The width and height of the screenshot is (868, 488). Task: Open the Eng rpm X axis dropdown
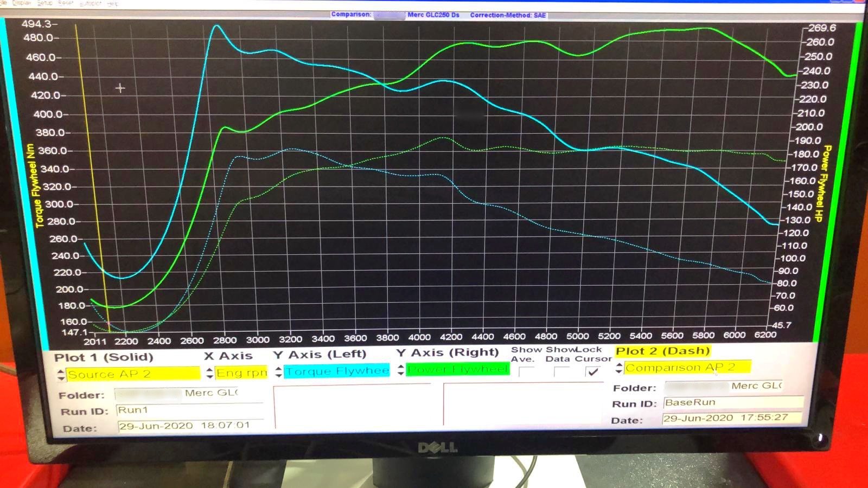click(x=241, y=373)
